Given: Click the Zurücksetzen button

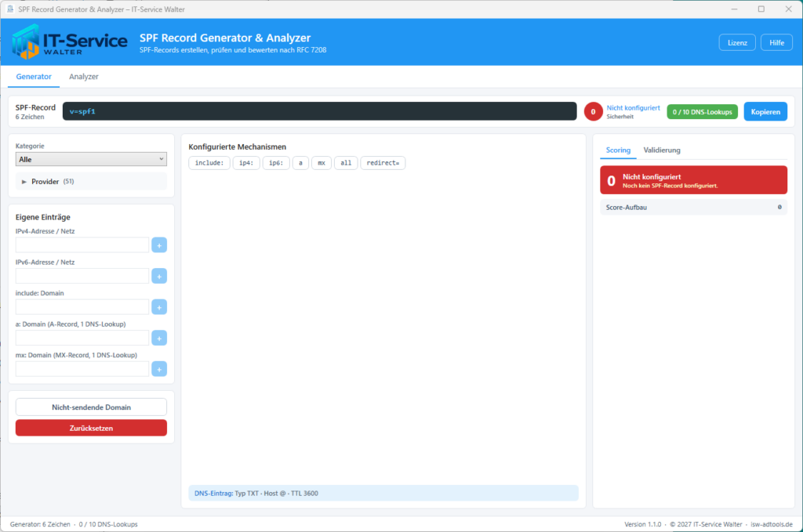Looking at the screenshot, I should point(91,428).
